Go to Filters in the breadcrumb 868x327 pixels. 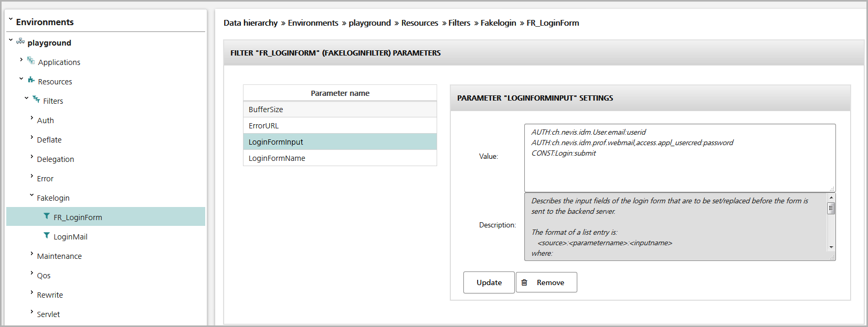(459, 23)
